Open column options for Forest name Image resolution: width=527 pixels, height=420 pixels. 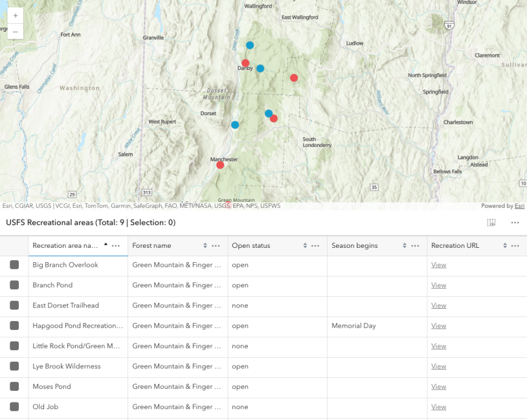(x=216, y=245)
